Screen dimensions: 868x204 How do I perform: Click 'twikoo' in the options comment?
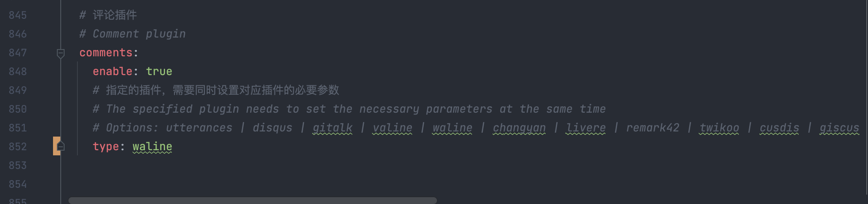[x=719, y=128]
